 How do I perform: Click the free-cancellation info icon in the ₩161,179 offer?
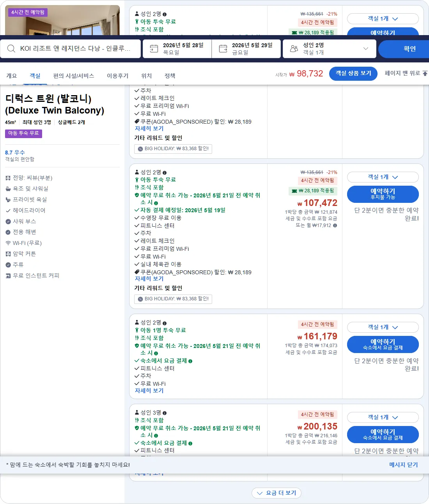156,353
